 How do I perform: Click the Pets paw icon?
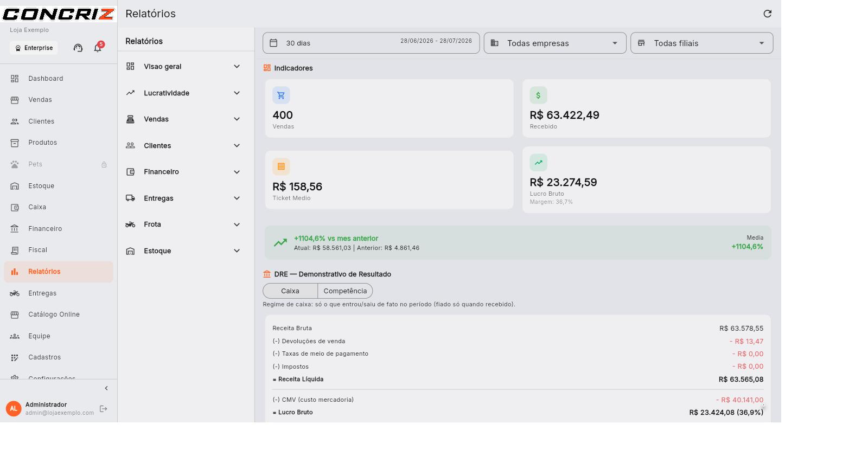[15, 164]
